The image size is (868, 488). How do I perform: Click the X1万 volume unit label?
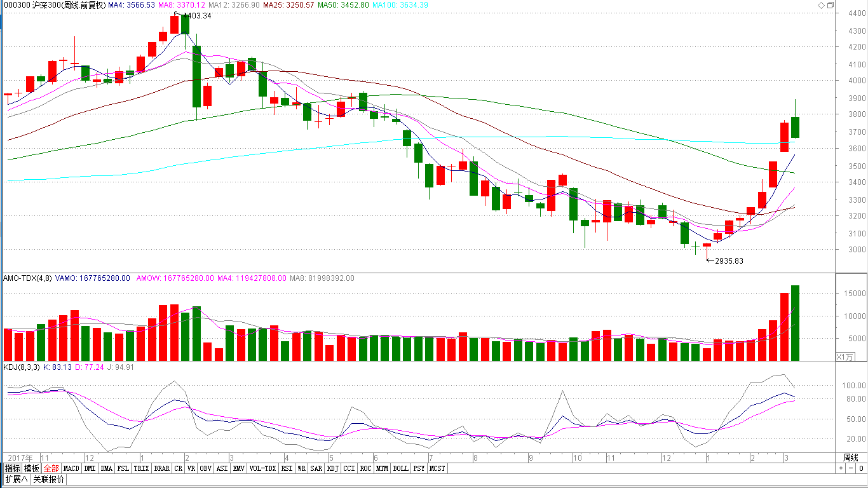tap(846, 356)
